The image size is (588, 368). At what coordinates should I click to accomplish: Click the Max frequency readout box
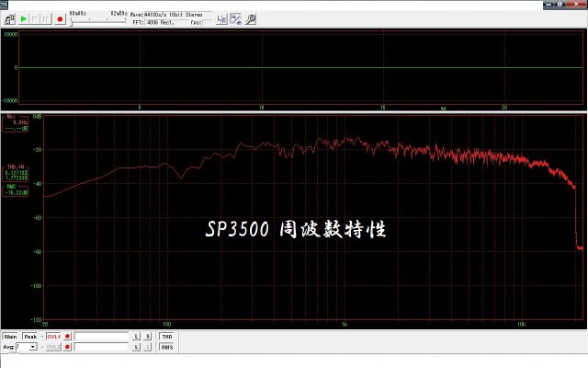[x=16, y=123]
